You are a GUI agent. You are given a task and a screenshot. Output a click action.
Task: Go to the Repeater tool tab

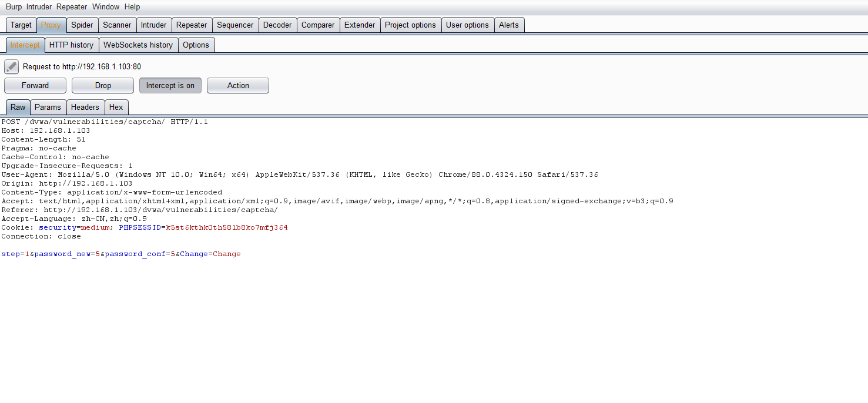tap(192, 25)
